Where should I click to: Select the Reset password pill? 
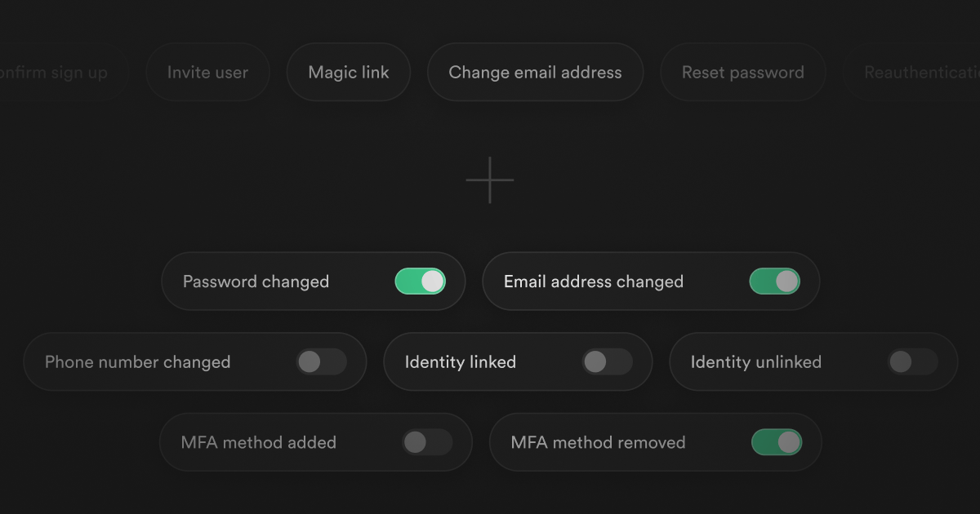pos(742,73)
